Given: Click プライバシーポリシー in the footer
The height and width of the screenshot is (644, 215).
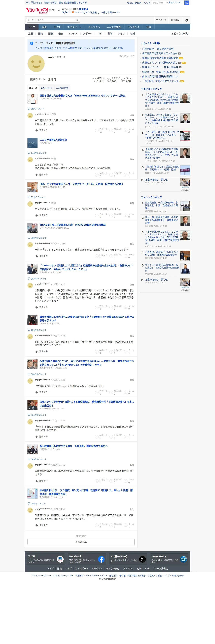Looking at the screenshot, I should (x=41, y=575).
